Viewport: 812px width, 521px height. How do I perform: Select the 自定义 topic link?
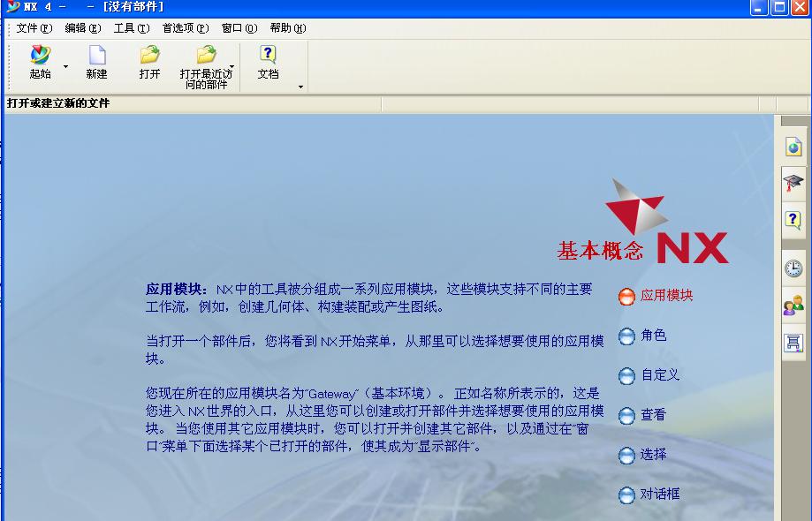point(660,374)
